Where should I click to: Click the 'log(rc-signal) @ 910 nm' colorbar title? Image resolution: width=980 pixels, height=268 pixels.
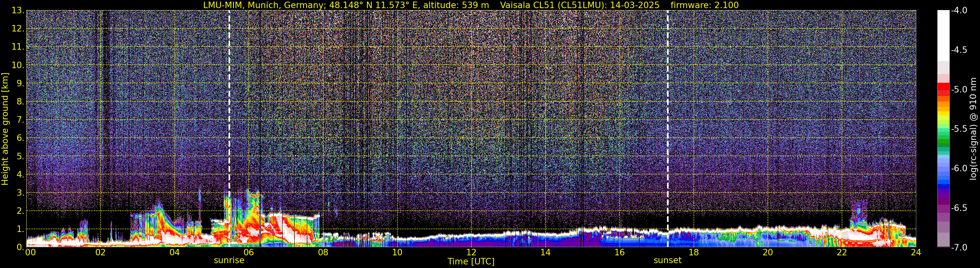(973, 129)
